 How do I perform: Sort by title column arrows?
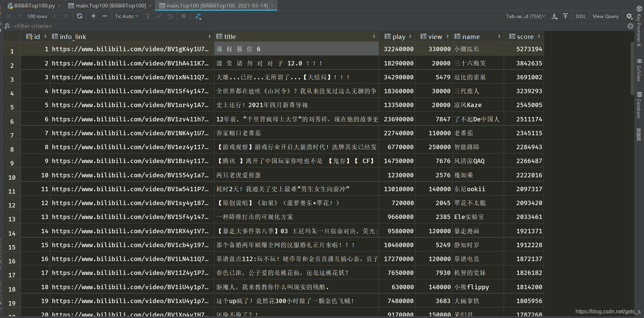[374, 36]
